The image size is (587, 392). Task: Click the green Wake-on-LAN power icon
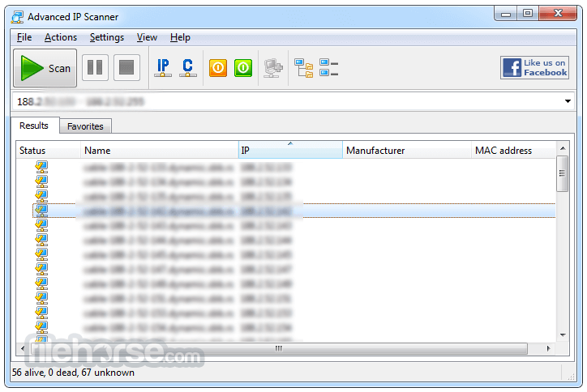243,68
